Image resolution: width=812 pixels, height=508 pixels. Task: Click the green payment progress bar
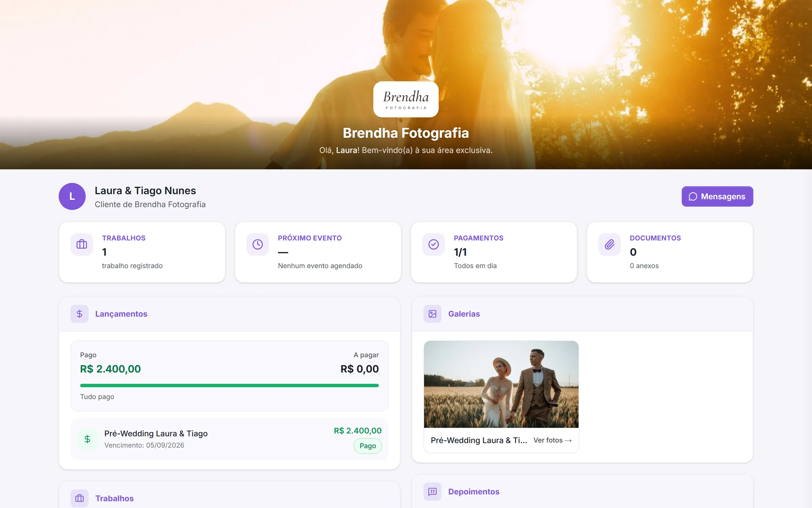pyautogui.click(x=229, y=385)
